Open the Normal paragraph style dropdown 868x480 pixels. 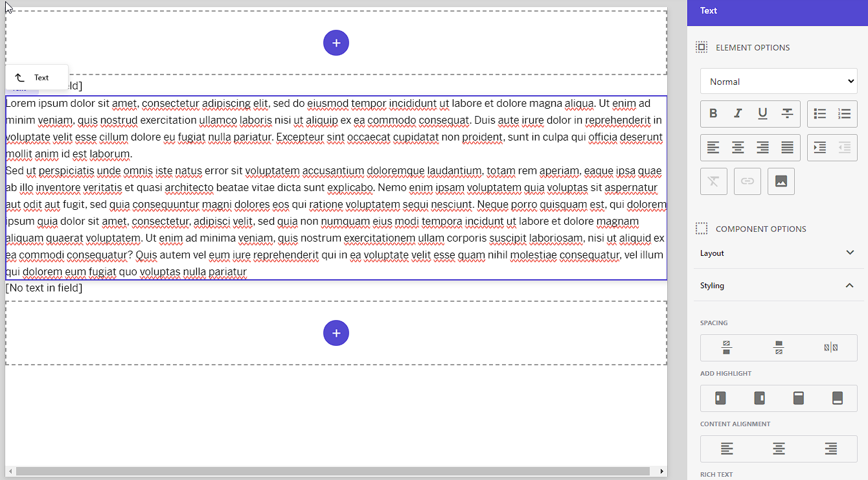(x=778, y=81)
